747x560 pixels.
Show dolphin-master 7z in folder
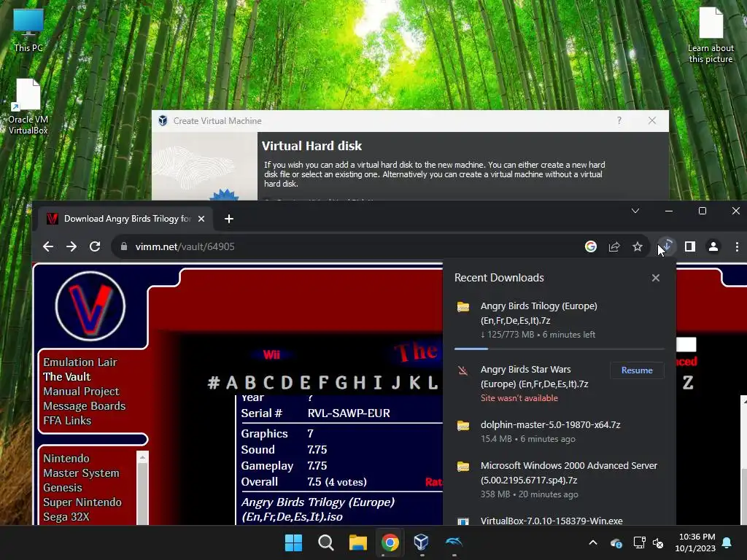click(x=463, y=425)
